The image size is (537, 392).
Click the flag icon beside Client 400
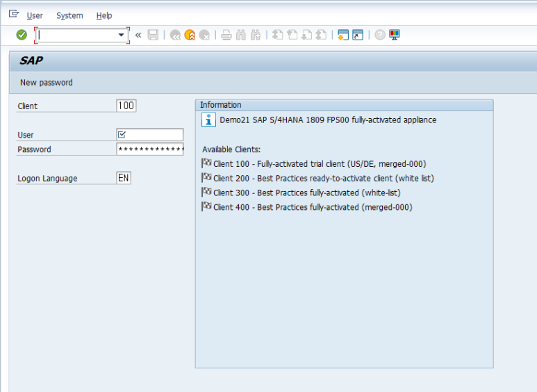[207, 206]
